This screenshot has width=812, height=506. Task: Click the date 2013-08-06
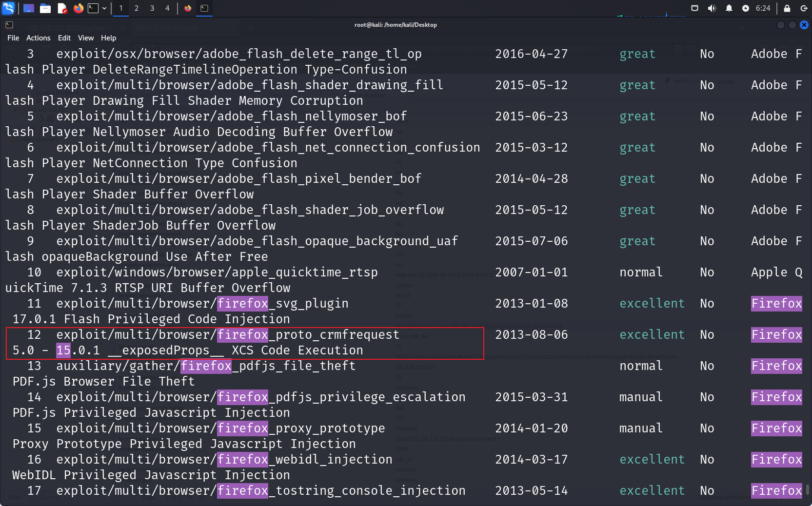(x=532, y=334)
